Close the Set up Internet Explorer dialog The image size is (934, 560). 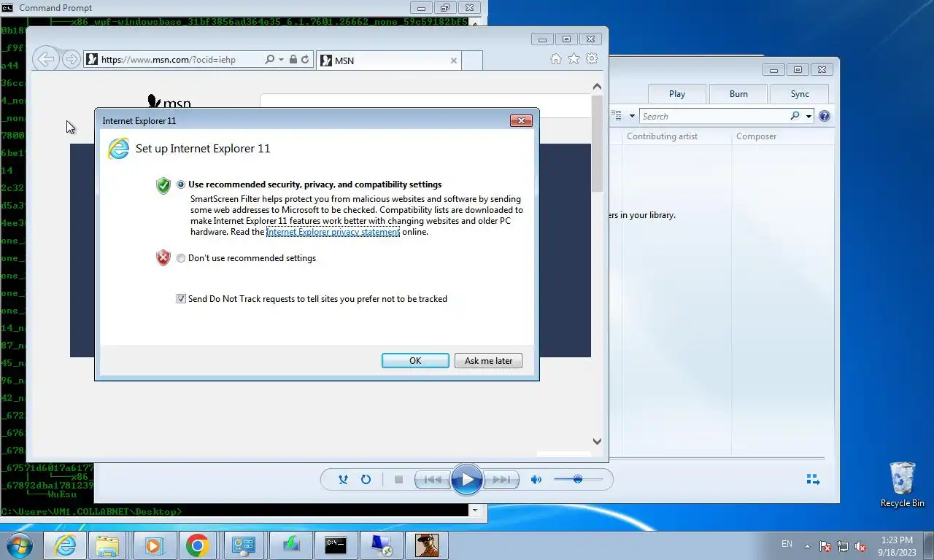(x=521, y=120)
